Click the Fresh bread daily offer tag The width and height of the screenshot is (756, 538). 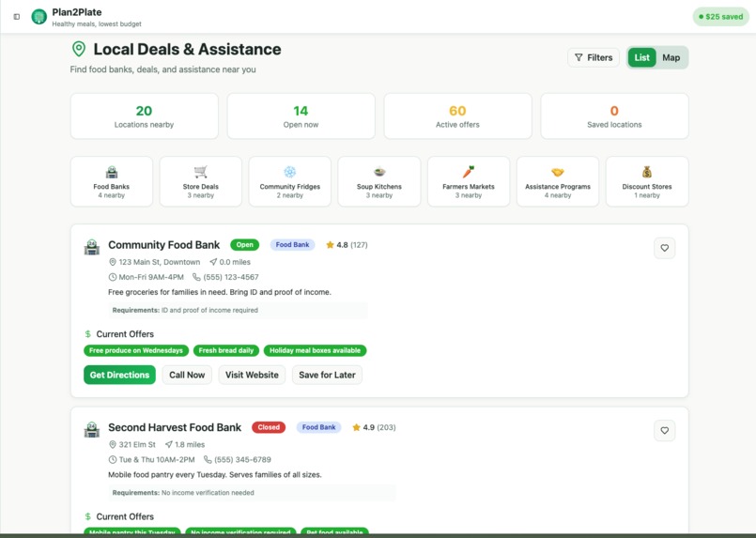point(226,350)
